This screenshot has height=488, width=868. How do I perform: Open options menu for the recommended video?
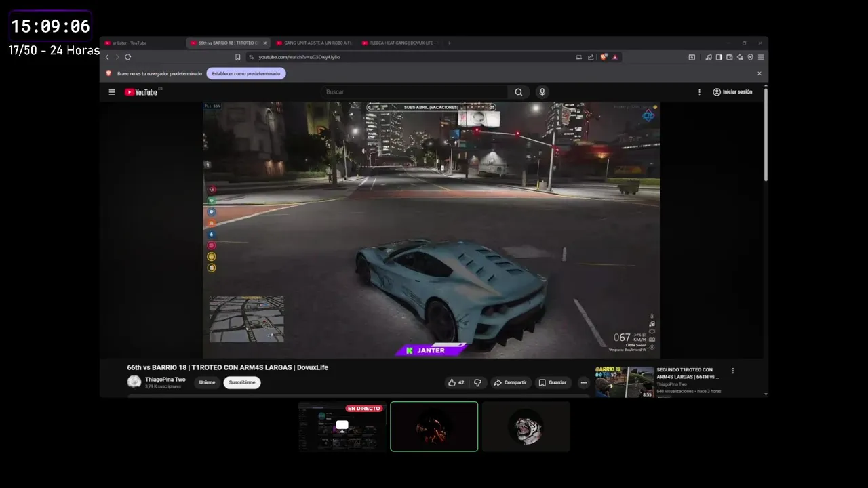(732, 371)
